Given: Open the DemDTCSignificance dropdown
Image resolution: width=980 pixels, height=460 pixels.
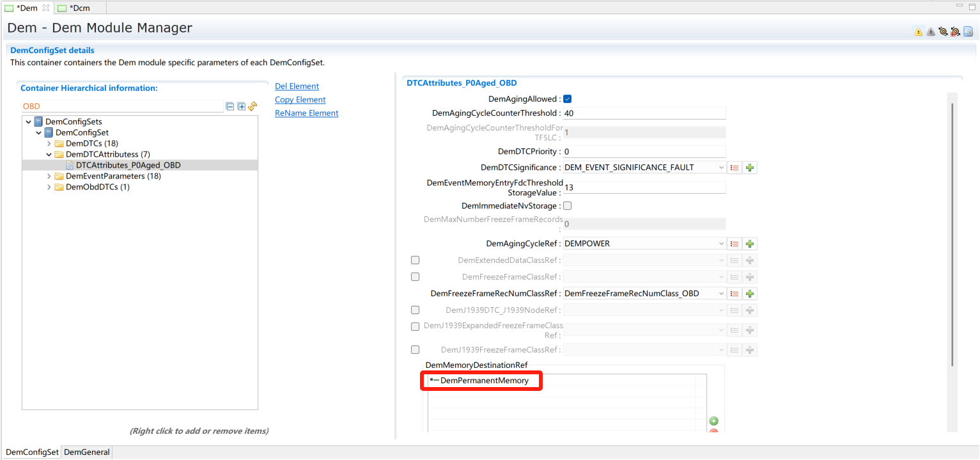Looking at the screenshot, I should (721, 168).
